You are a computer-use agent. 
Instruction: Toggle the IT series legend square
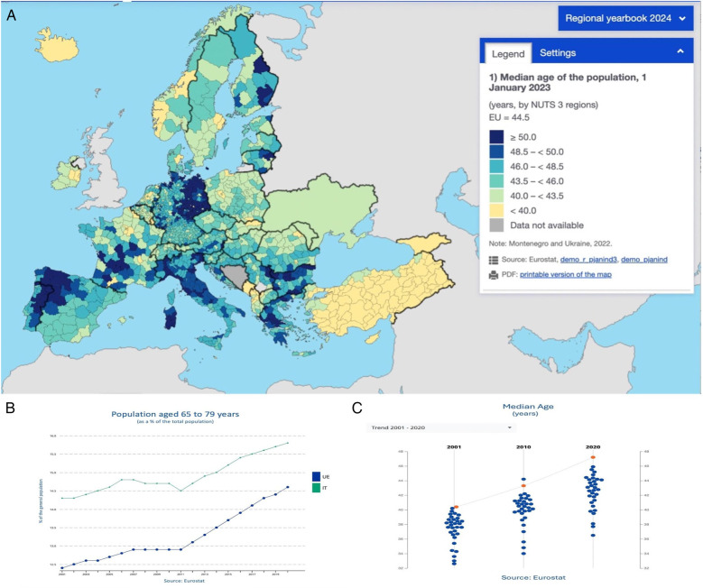coord(316,488)
